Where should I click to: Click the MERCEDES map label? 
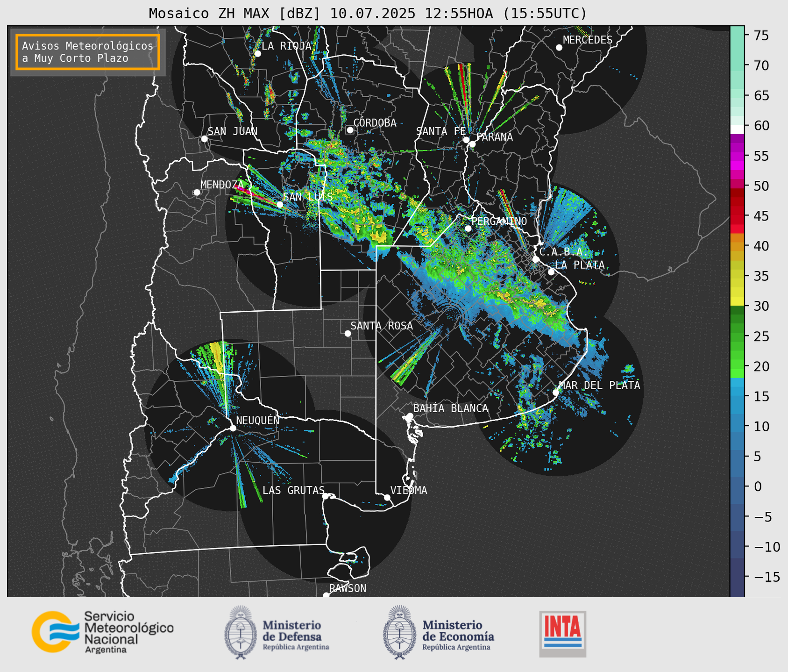(x=588, y=40)
